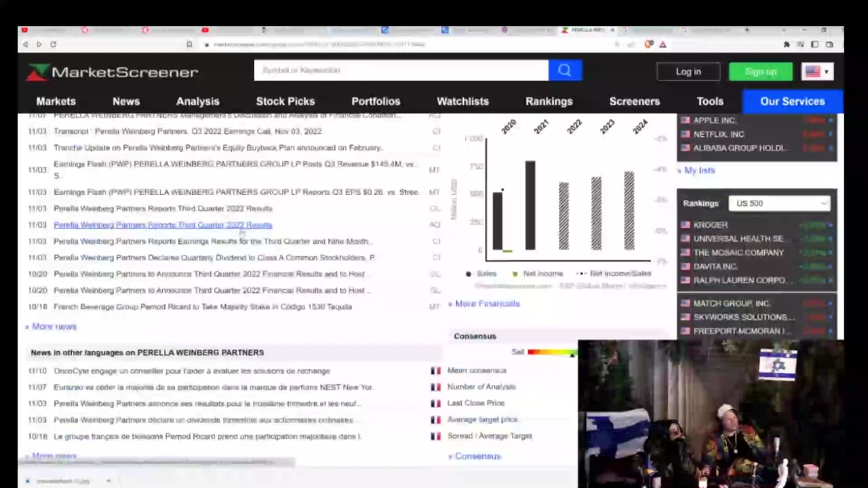Click the French flag next to Mean consensus
868x488 pixels.
tap(435, 371)
